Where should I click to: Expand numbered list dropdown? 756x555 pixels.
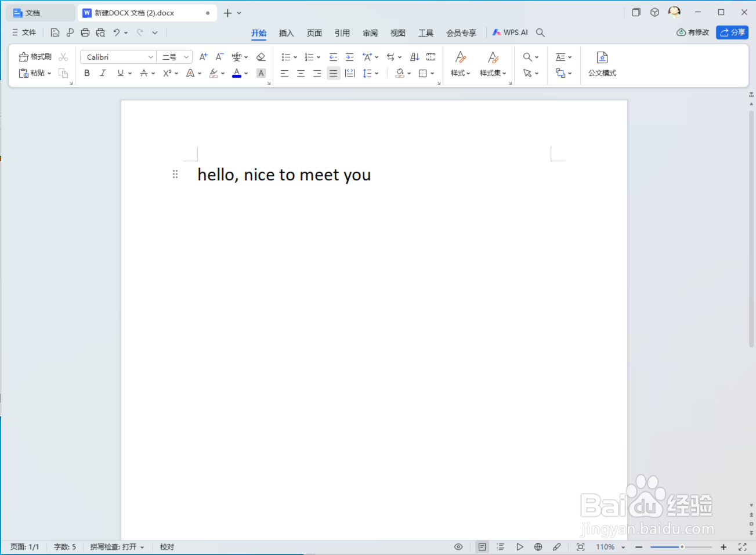319,57
